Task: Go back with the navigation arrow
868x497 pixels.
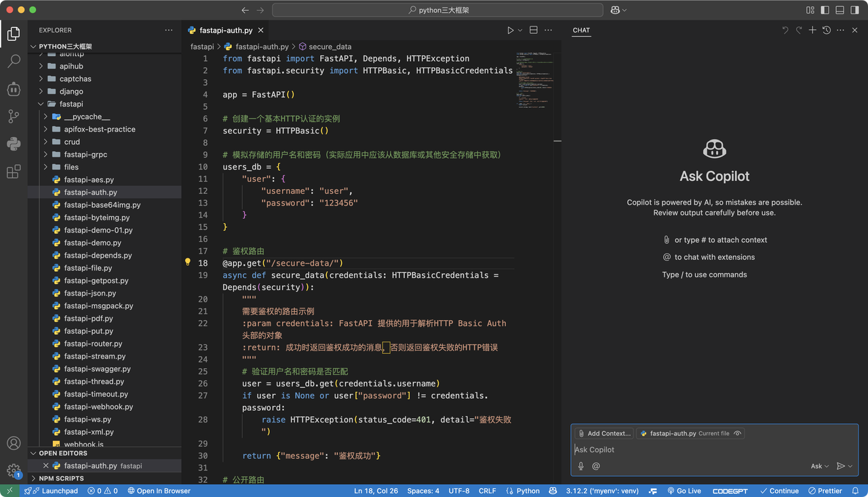Action: 245,10
